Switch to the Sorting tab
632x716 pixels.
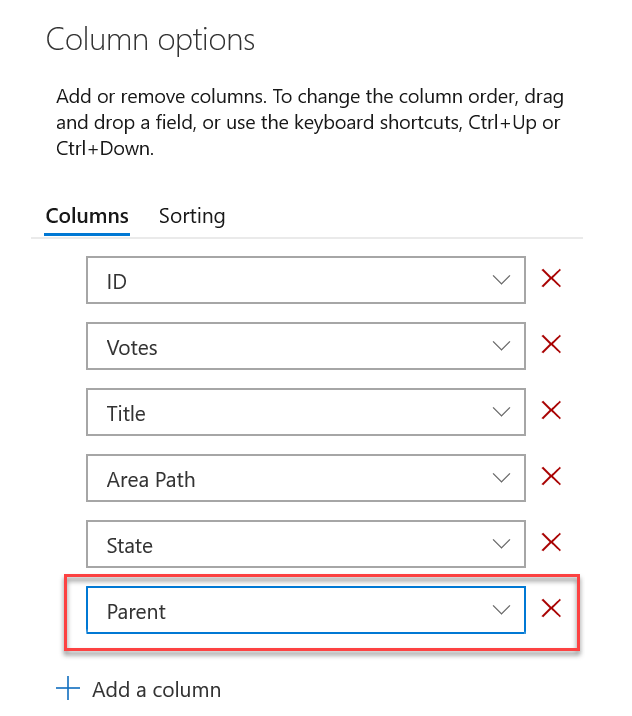(x=192, y=216)
